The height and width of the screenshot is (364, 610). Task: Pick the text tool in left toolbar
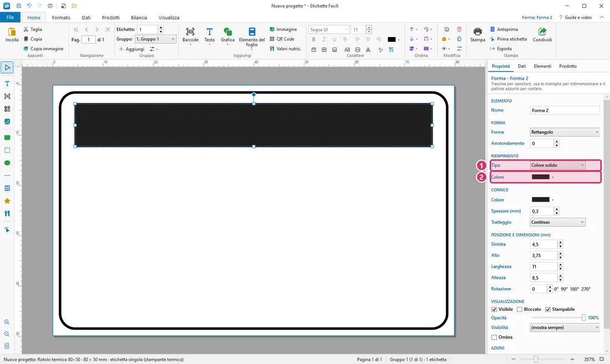7,84
